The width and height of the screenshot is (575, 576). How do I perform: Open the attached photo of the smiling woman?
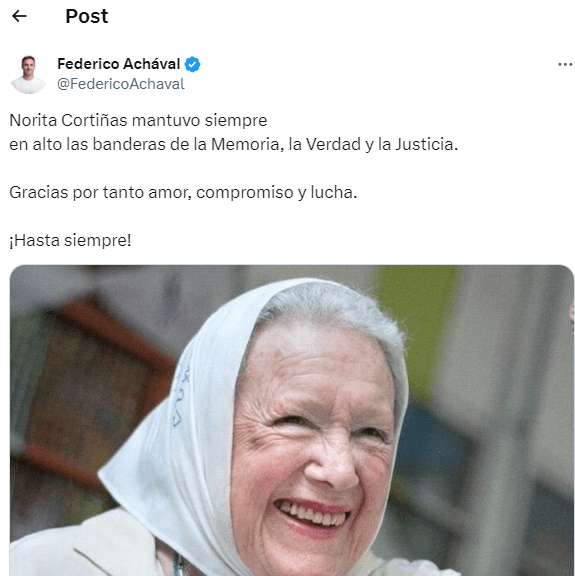(x=292, y=420)
